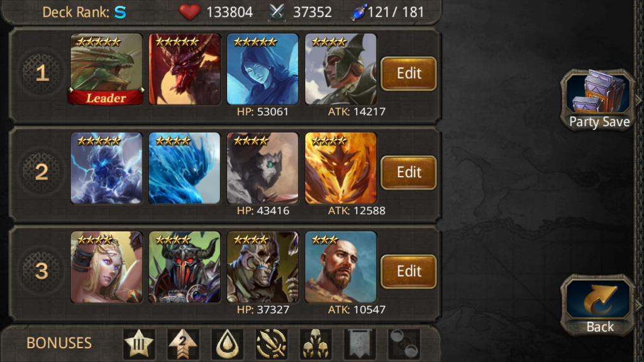Select the water drop bonus icon
This screenshot has width=644, height=362.
pyautogui.click(x=227, y=344)
